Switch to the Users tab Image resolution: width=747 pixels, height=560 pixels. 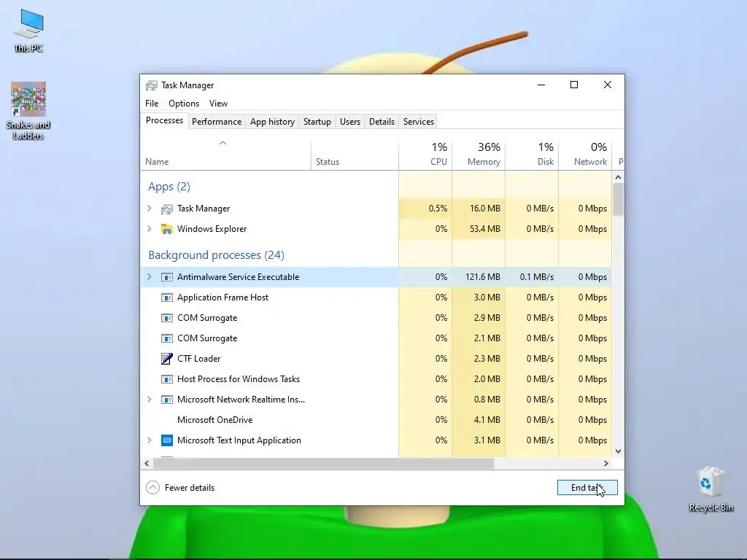[350, 122]
